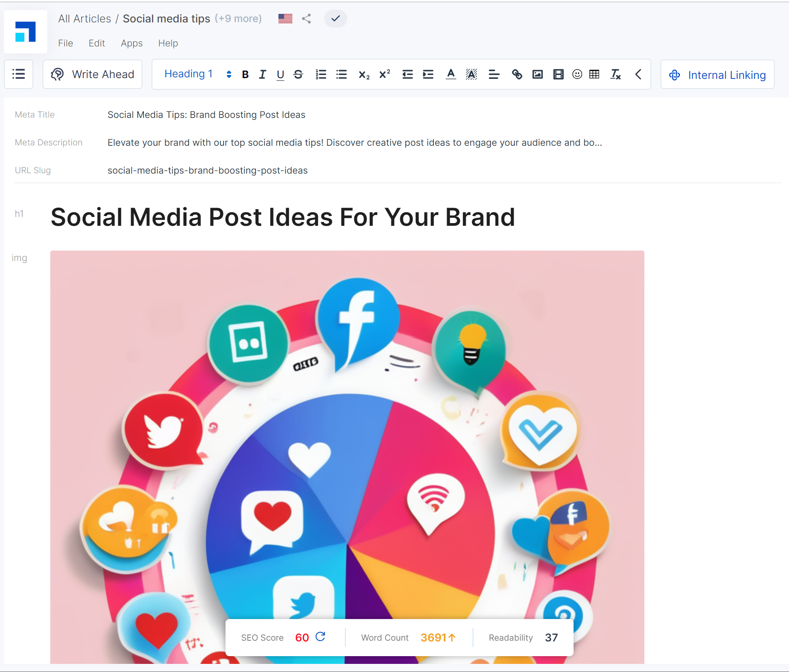Open the emoji picker icon

click(577, 74)
